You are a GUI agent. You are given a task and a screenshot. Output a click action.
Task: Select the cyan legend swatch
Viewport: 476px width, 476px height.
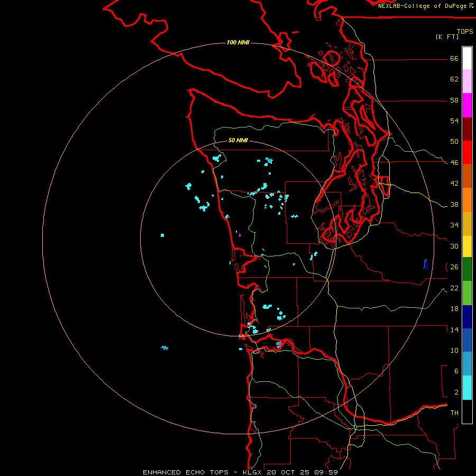467,388
